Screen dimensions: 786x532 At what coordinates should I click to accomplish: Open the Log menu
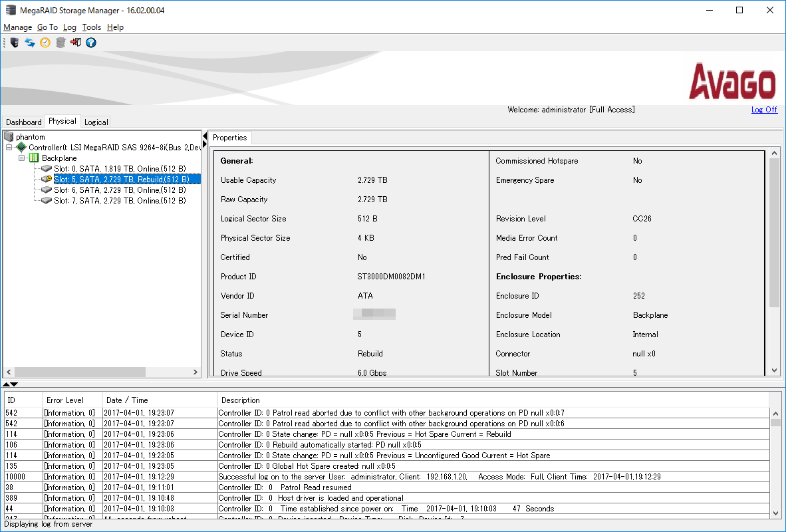pyautogui.click(x=70, y=27)
